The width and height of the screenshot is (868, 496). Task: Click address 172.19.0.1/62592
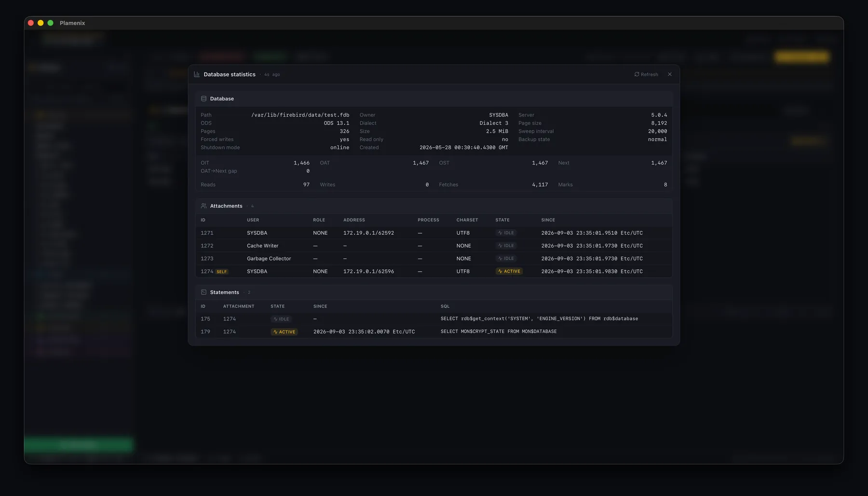[x=368, y=233]
